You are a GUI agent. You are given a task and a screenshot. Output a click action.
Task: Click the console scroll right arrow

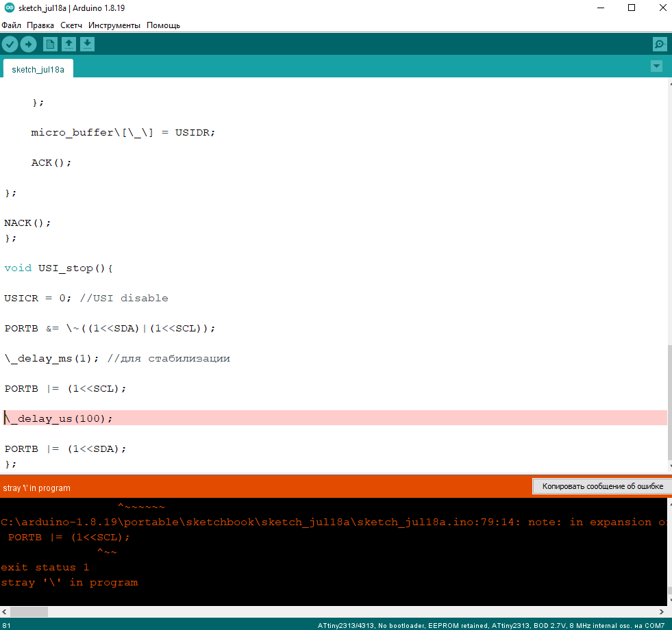pyautogui.click(x=661, y=612)
